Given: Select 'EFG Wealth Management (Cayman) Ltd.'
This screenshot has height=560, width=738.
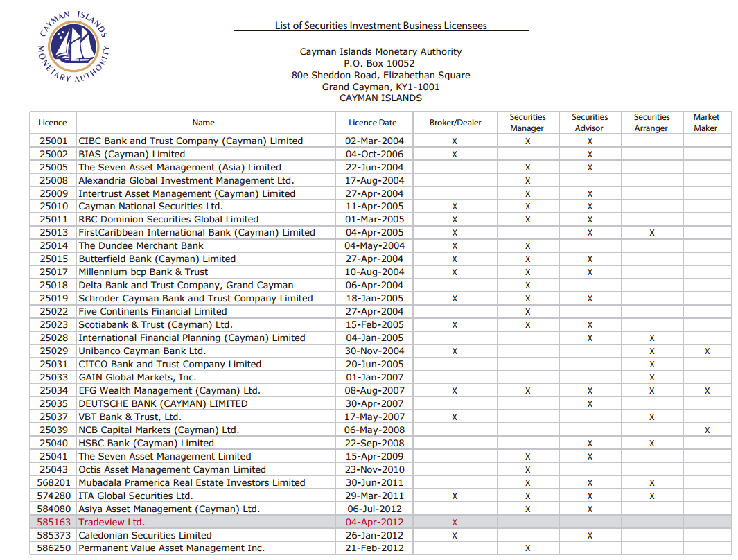Looking at the screenshot, I should click(170, 391).
